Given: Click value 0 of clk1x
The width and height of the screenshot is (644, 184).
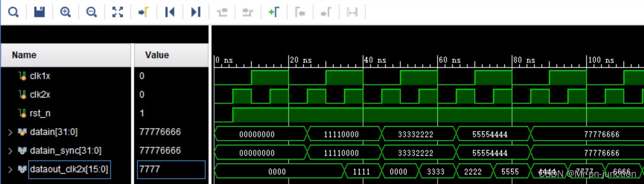Looking at the screenshot, I should click(x=142, y=76).
